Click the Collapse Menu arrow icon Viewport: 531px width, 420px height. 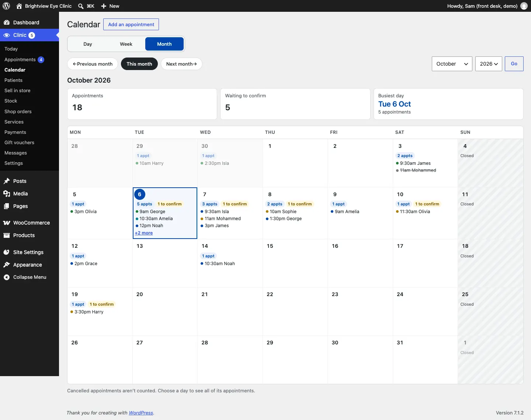pyautogui.click(x=7, y=277)
